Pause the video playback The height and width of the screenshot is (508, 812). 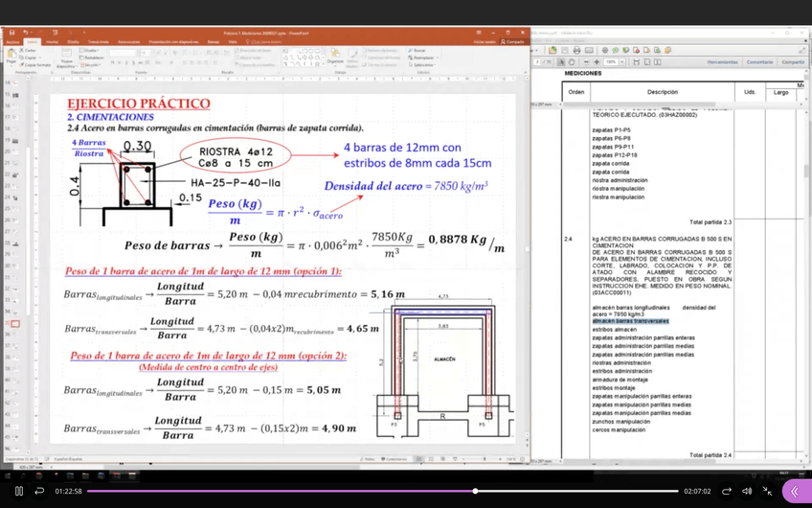tap(18, 491)
